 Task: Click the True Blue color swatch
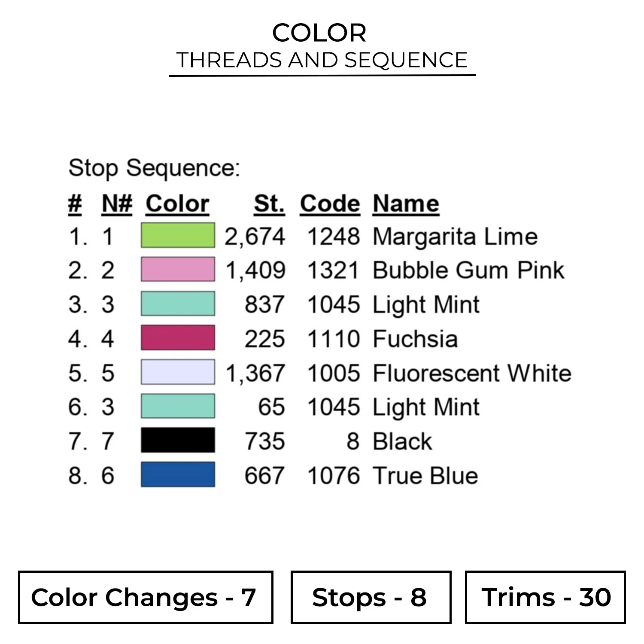point(178,474)
